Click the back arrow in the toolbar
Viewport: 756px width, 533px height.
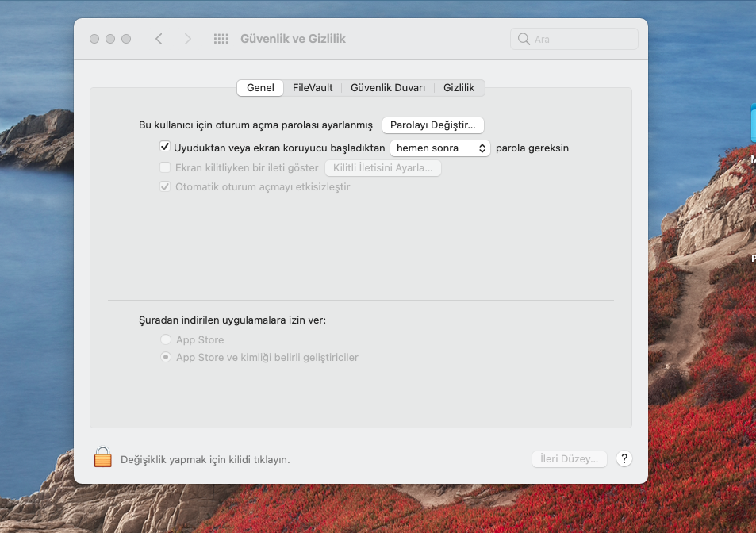point(159,39)
